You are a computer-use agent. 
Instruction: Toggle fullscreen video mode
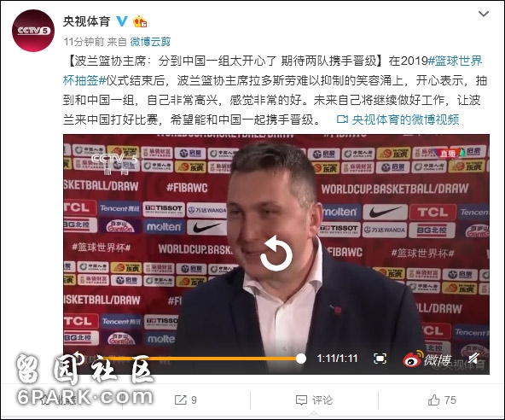(x=380, y=359)
